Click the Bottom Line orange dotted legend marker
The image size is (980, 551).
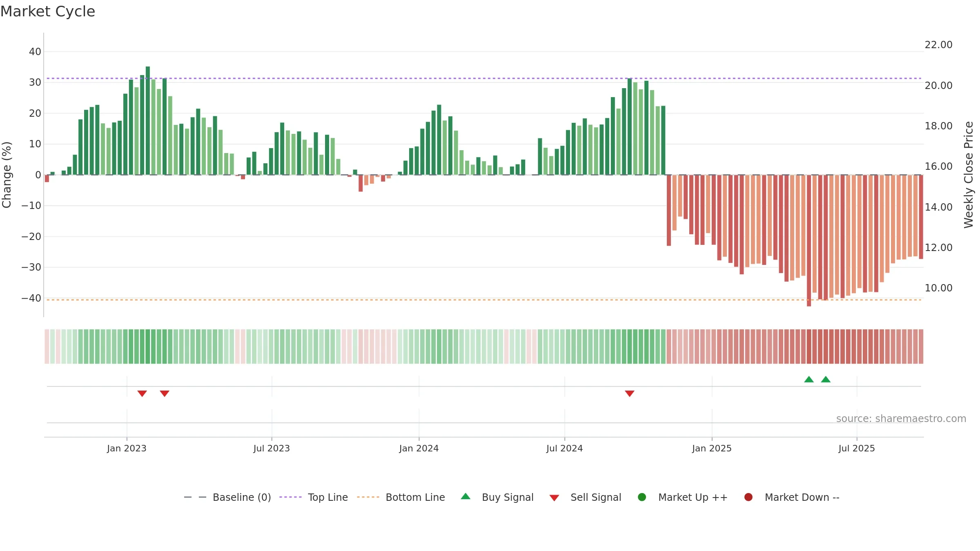(x=368, y=497)
